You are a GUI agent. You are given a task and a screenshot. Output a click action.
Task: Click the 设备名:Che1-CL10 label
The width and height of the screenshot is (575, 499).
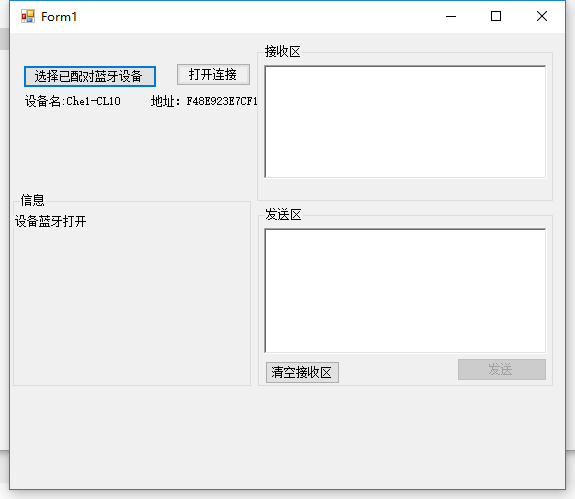coord(73,101)
